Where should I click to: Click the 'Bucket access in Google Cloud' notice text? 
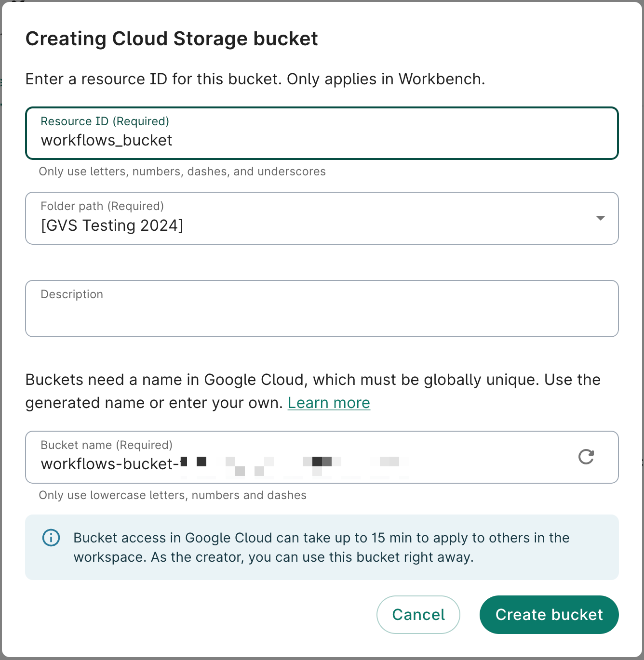[322, 547]
